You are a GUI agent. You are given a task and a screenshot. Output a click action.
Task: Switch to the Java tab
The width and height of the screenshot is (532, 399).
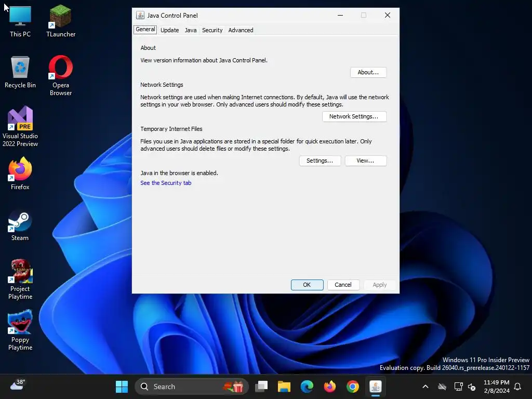(191, 30)
